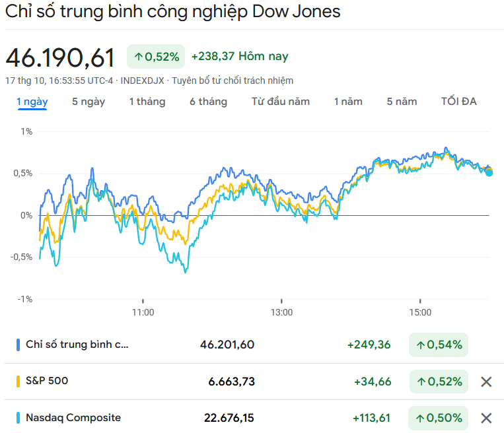Select the "6 tháng" chart range
The image size is (504, 433).
(208, 102)
